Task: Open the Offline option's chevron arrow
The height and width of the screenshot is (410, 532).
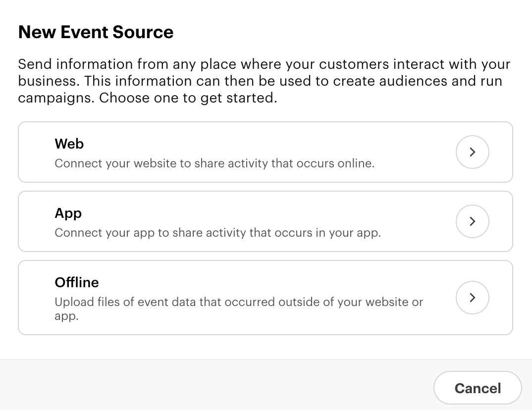Action: pos(472,298)
